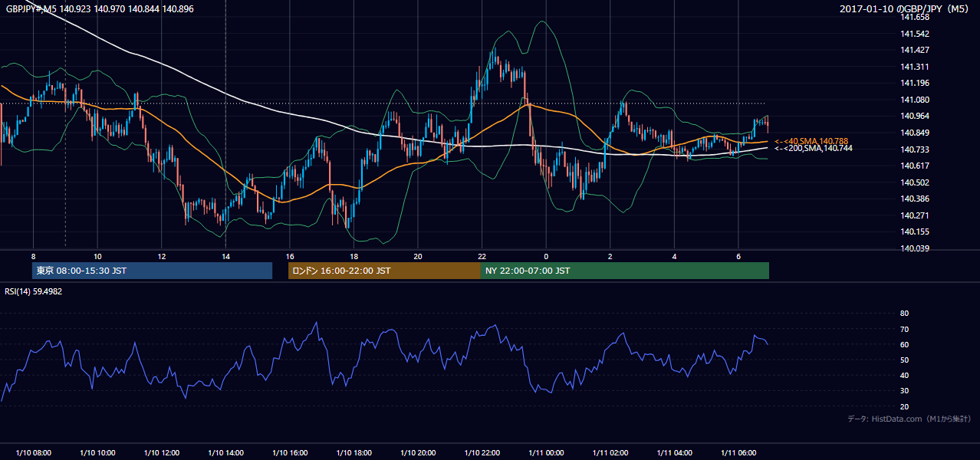Click RSI scale value 30
The image size is (980, 460).
point(904,391)
